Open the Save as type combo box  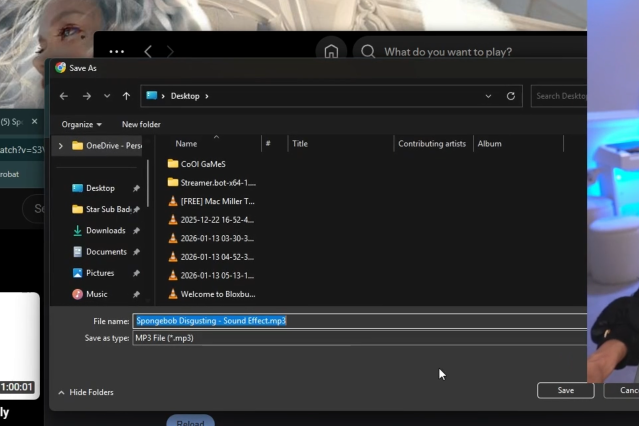(x=359, y=338)
